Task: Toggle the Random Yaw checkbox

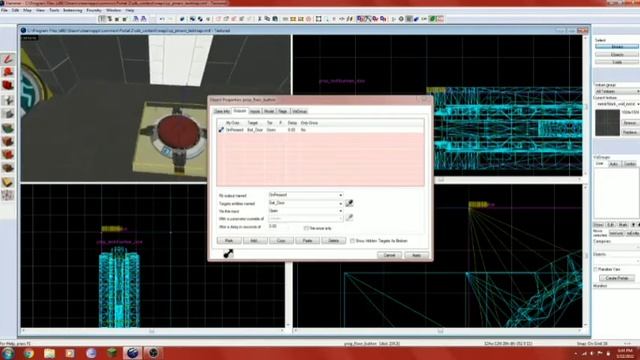Action: coord(596,269)
